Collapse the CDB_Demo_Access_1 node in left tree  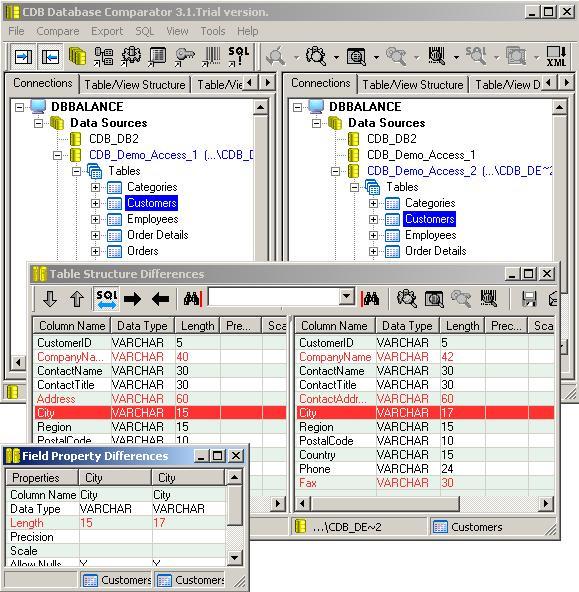tap(57, 155)
